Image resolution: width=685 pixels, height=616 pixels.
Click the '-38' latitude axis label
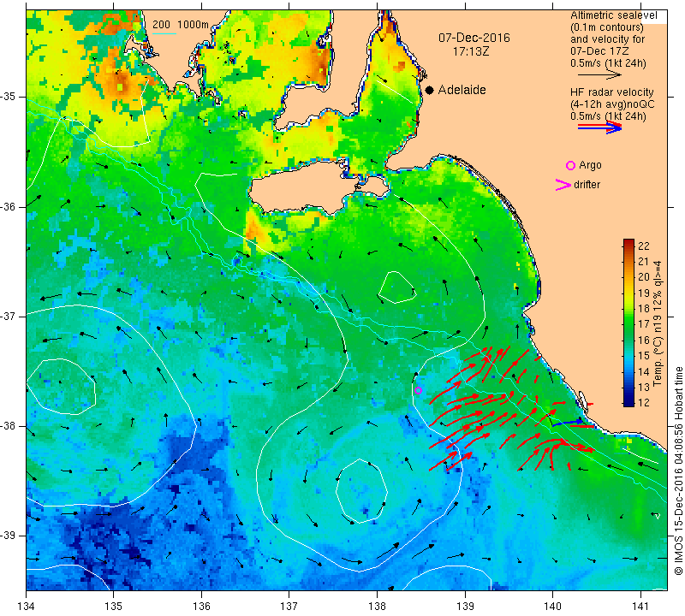click(x=7, y=426)
